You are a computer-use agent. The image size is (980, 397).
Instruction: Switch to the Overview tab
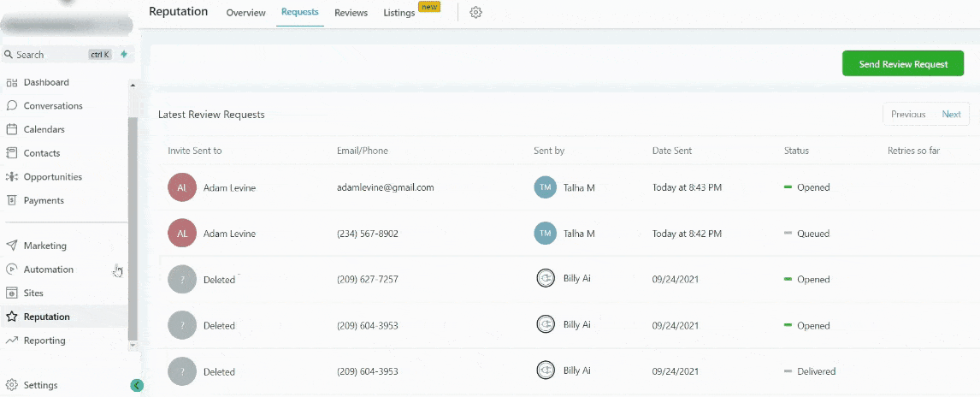tap(245, 13)
